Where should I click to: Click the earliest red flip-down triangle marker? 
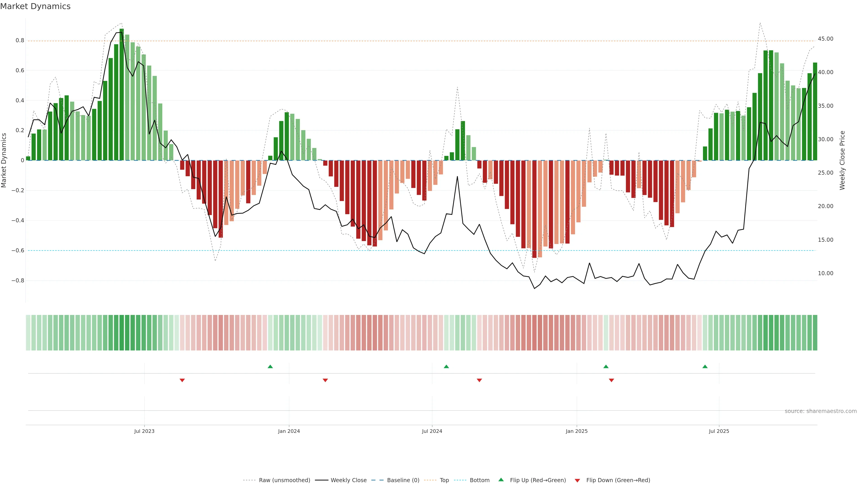[x=182, y=380]
